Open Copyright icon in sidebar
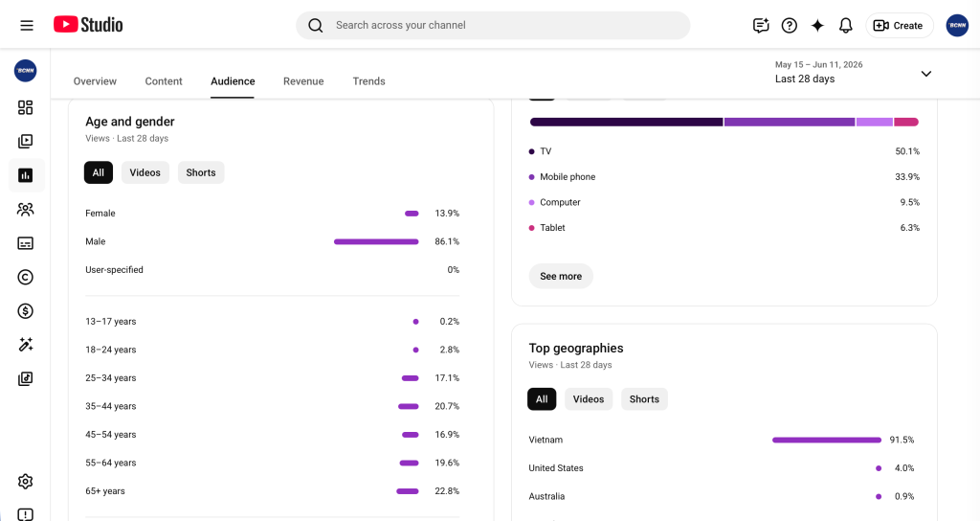This screenshot has height=521, width=980. 26,277
